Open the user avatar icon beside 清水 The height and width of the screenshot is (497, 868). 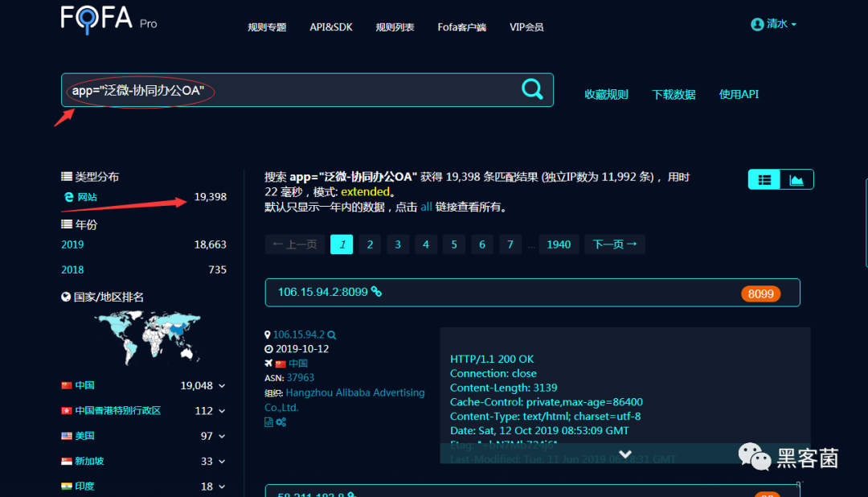tap(757, 24)
